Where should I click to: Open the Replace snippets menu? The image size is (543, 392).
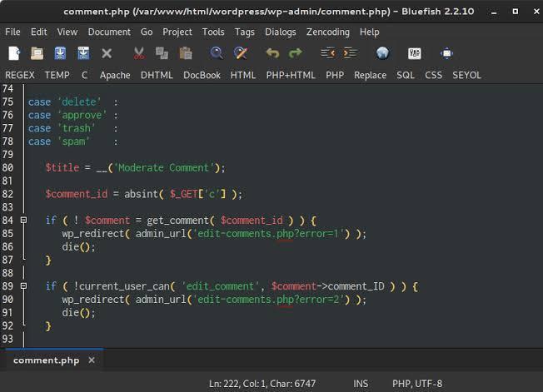pyautogui.click(x=370, y=75)
